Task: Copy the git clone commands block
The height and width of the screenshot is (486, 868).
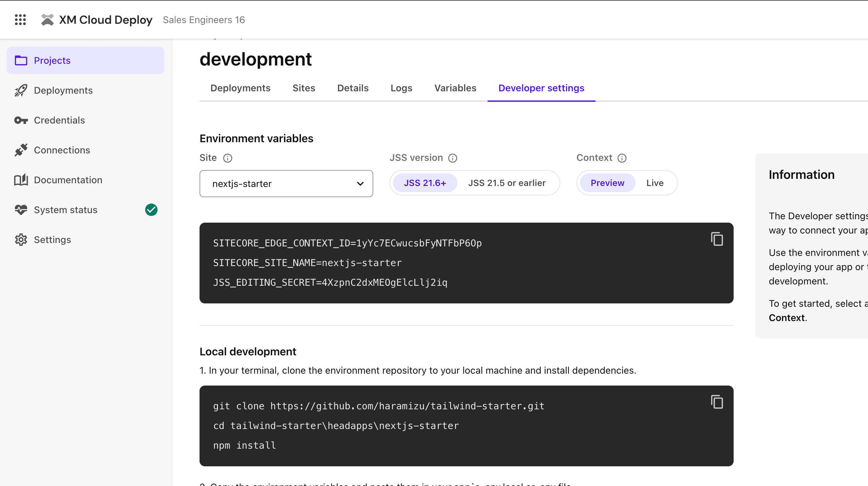Action: coord(717,402)
